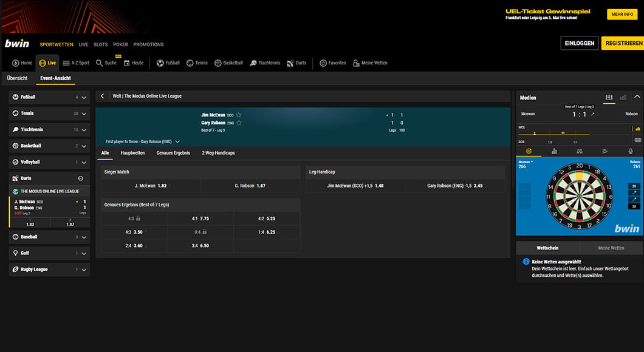Go to Basketball via top nav icon
Image resolution: width=644 pixels, height=352 pixels.
click(x=218, y=63)
